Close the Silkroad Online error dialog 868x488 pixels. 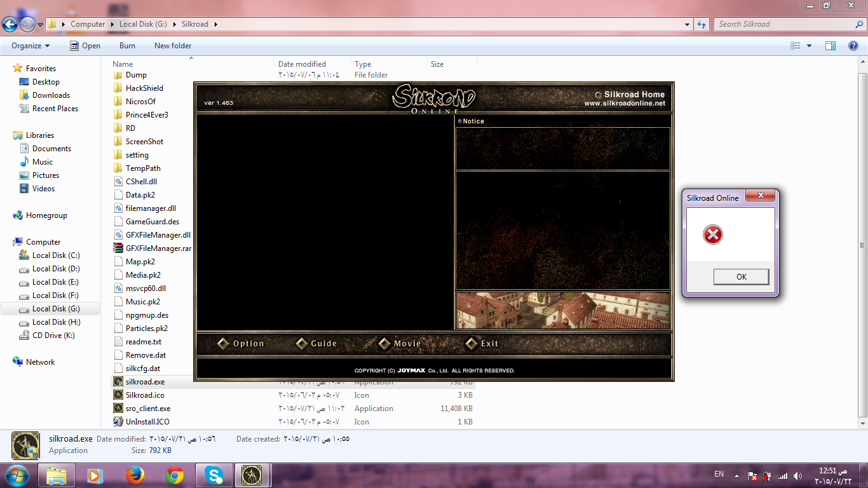[759, 195]
